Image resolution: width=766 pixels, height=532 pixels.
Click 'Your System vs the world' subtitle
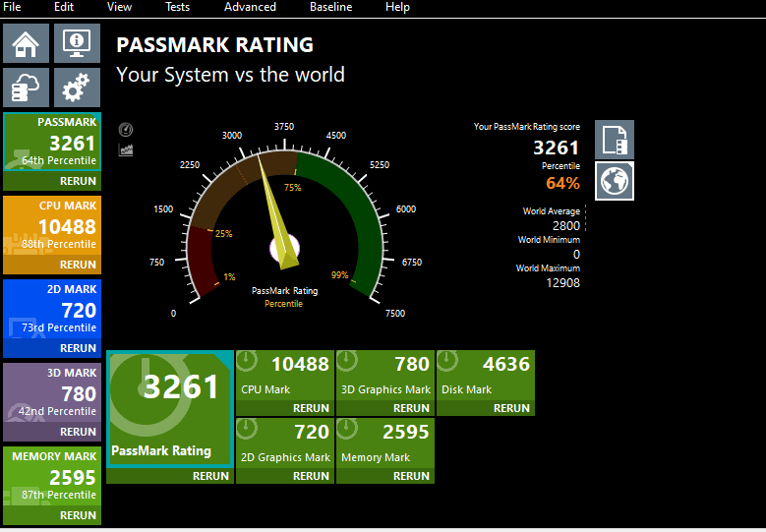point(230,75)
